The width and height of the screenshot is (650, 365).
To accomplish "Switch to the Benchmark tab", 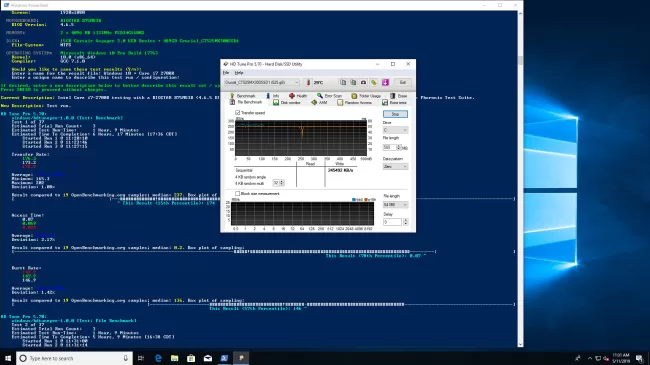I will click(243, 96).
